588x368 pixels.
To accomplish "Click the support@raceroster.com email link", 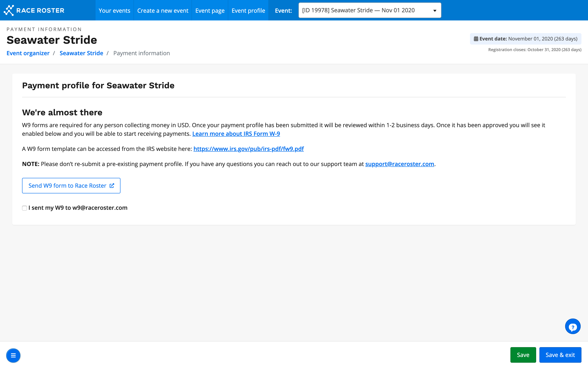I will [399, 164].
